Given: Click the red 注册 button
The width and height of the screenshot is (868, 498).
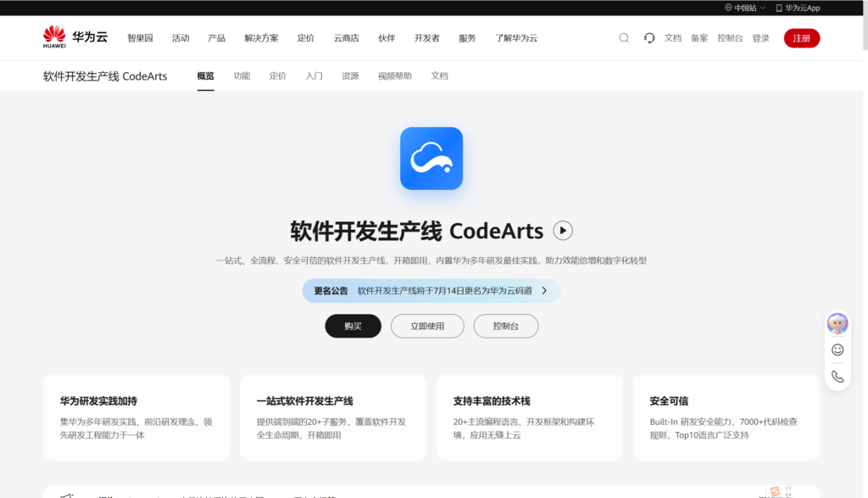Looking at the screenshot, I should point(802,37).
